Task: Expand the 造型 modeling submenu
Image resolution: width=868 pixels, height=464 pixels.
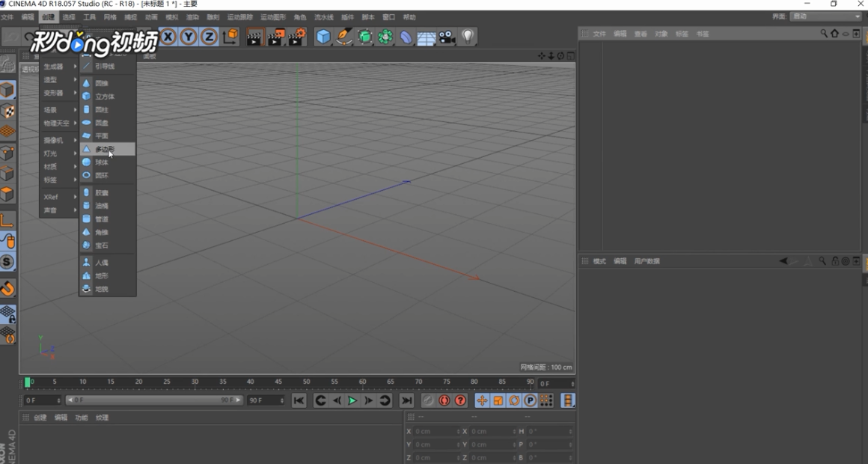Action: [59, 80]
